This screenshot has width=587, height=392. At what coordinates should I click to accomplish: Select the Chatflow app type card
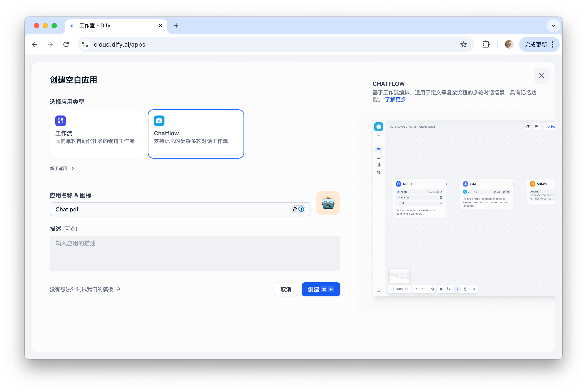pyautogui.click(x=196, y=134)
